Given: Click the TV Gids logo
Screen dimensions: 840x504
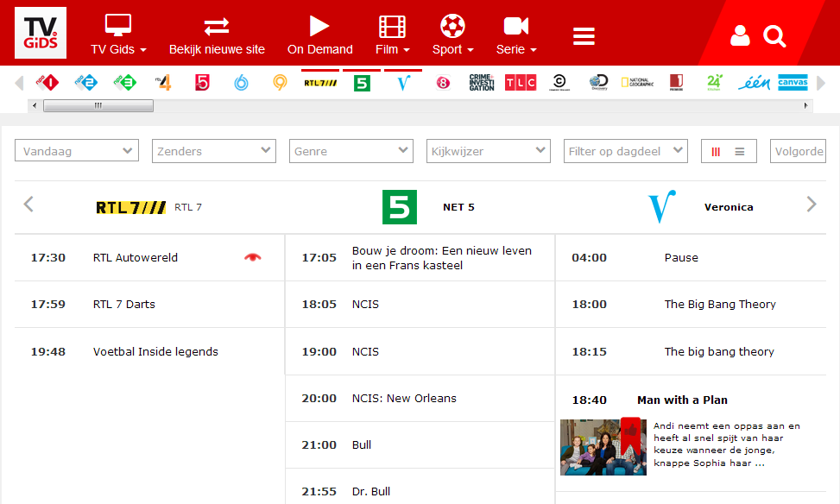Looking at the screenshot, I should point(41,33).
